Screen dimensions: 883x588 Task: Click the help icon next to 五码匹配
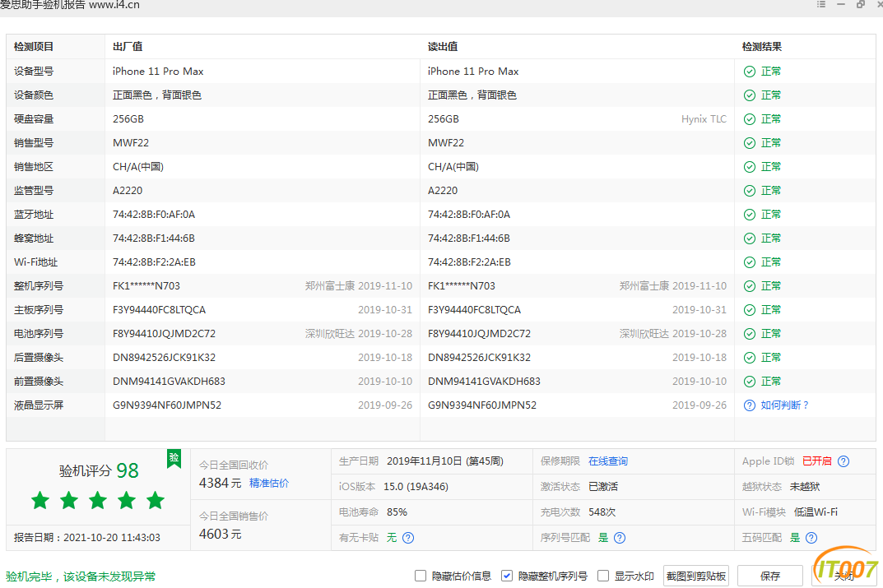click(811, 538)
